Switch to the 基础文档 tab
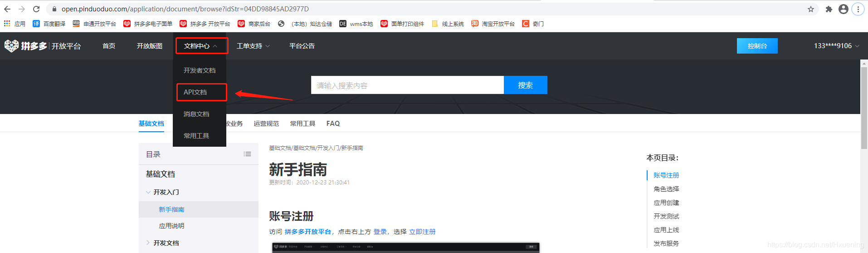 151,124
